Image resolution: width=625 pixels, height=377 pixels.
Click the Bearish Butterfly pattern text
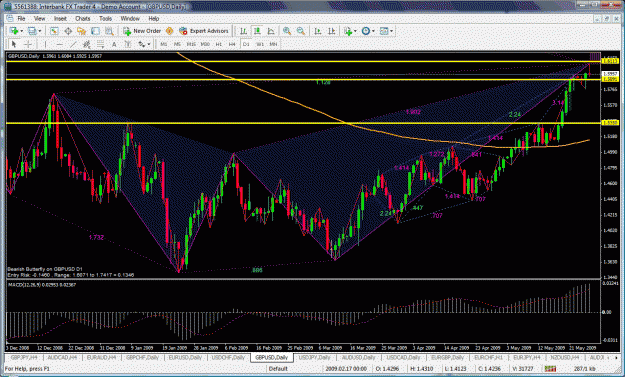45,269
